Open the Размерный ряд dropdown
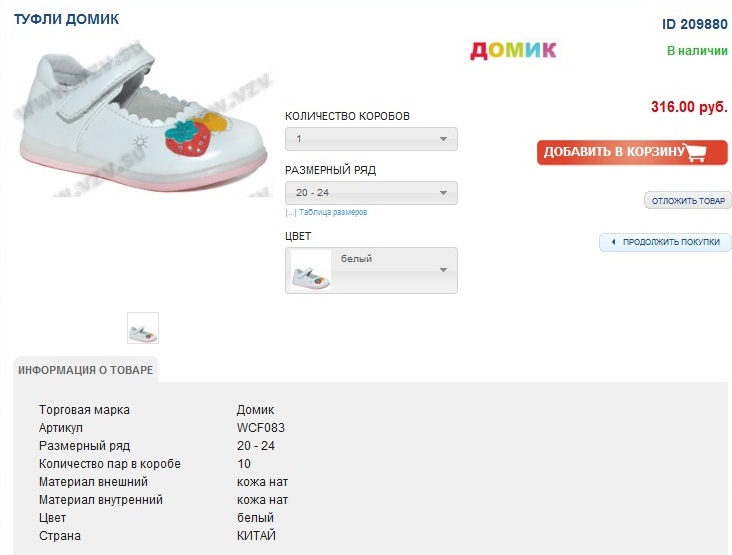The image size is (732, 555). (x=371, y=193)
